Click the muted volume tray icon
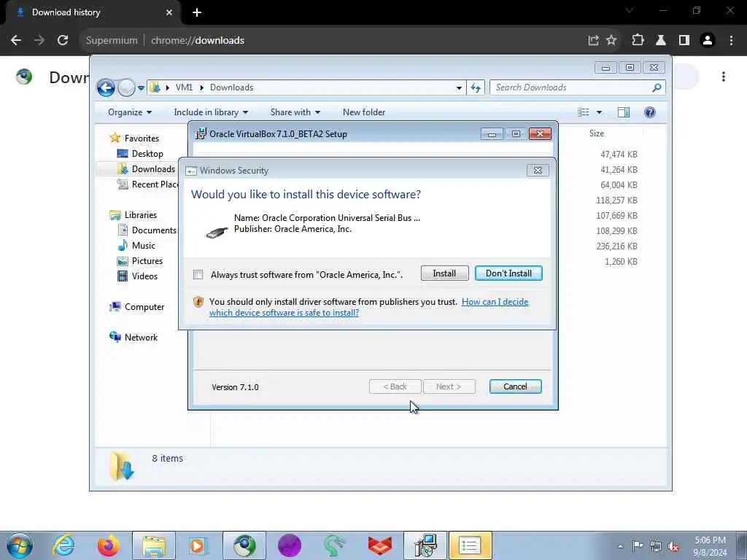747x560 pixels. point(673,546)
